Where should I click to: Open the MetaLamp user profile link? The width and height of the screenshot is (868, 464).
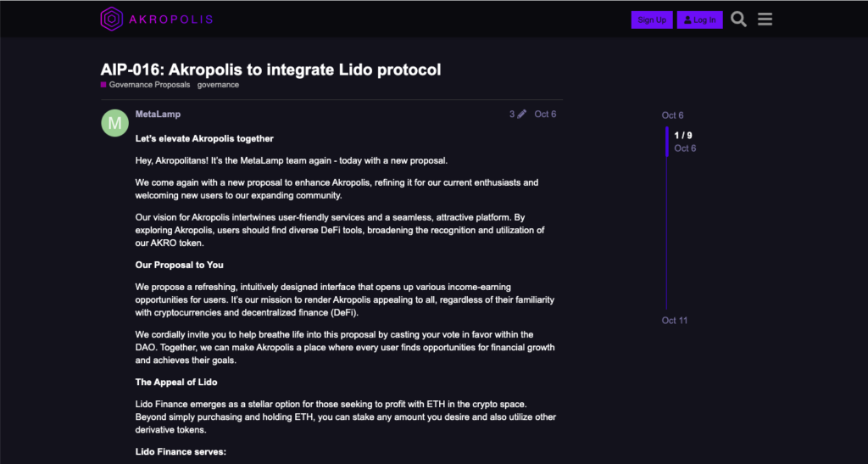[x=158, y=114]
